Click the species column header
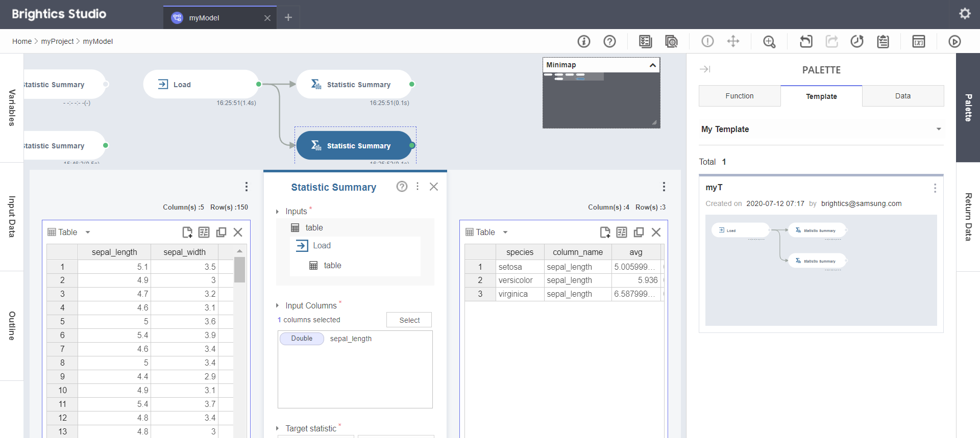This screenshot has width=980, height=438. click(x=520, y=252)
